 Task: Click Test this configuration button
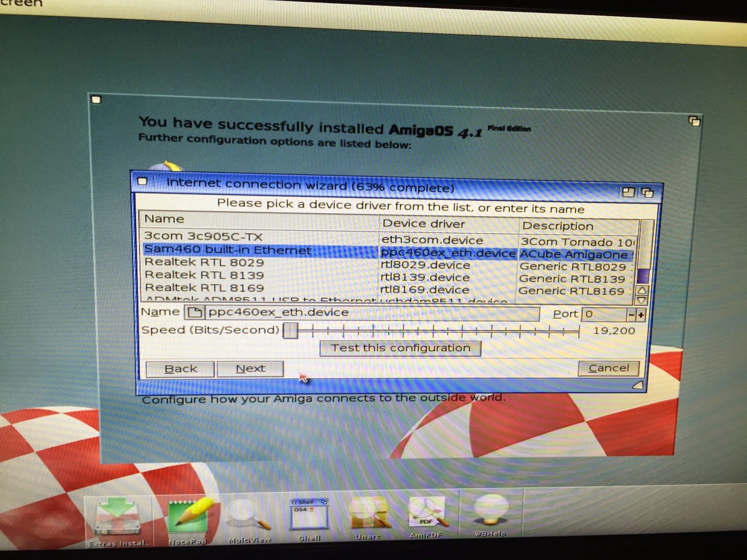[x=401, y=348]
